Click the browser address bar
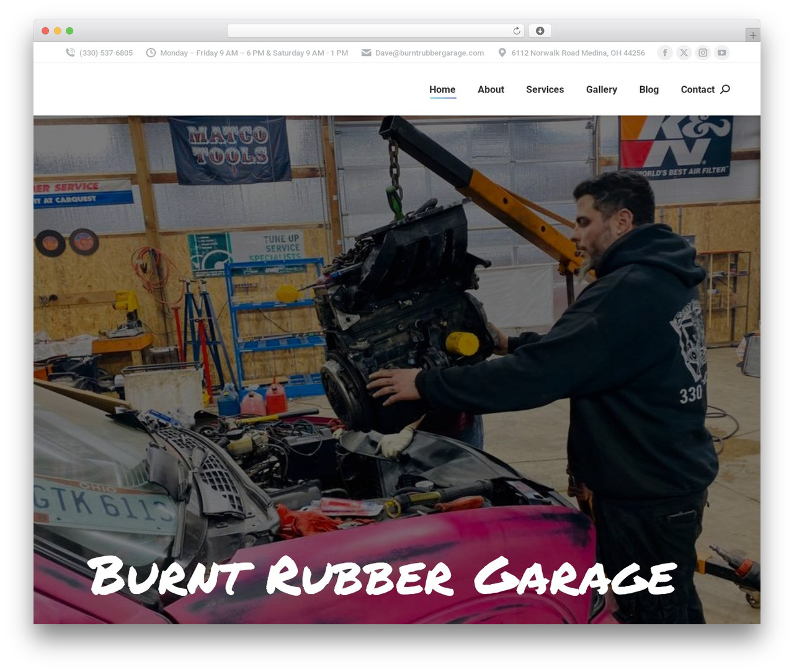Screen dimensions: 794x672 (376, 31)
